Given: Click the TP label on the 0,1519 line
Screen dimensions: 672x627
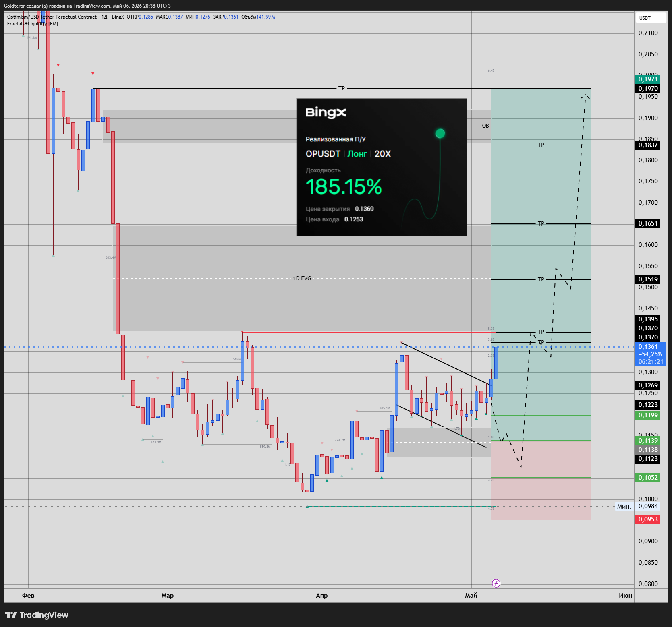Looking at the screenshot, I should point(541,279).
